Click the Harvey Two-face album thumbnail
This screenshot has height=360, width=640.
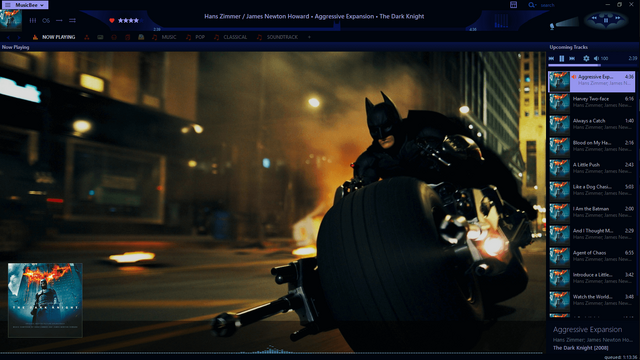(560, 103)
